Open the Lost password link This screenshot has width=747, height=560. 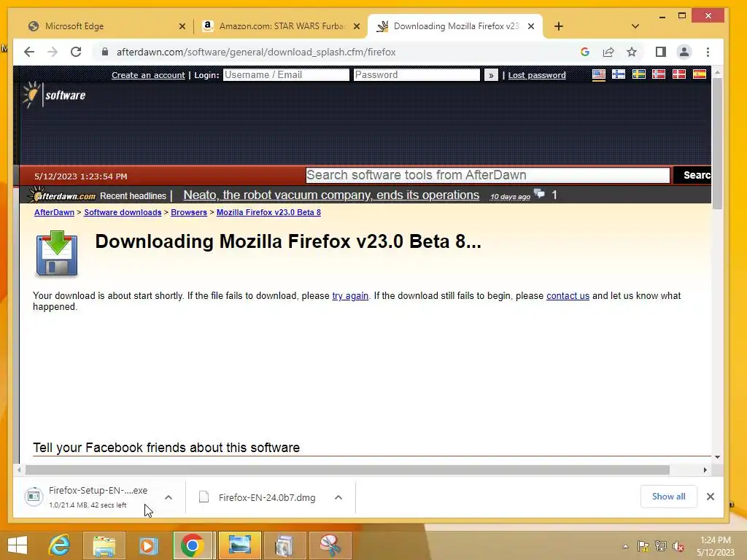click(537, 75)
